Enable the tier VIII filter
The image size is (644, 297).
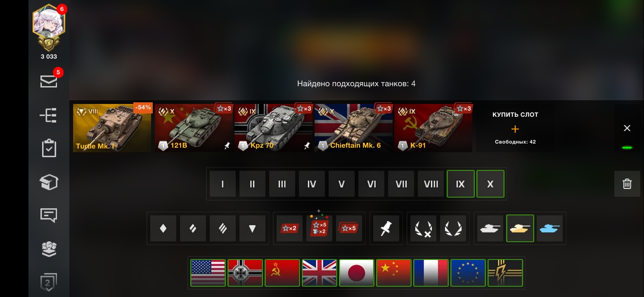point(431,184)
